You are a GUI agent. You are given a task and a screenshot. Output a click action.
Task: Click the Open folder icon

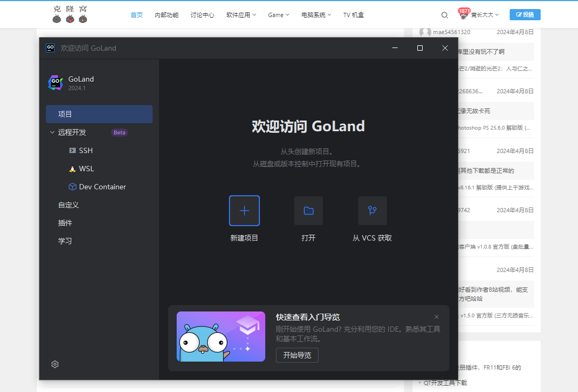(x=308, y=211)
